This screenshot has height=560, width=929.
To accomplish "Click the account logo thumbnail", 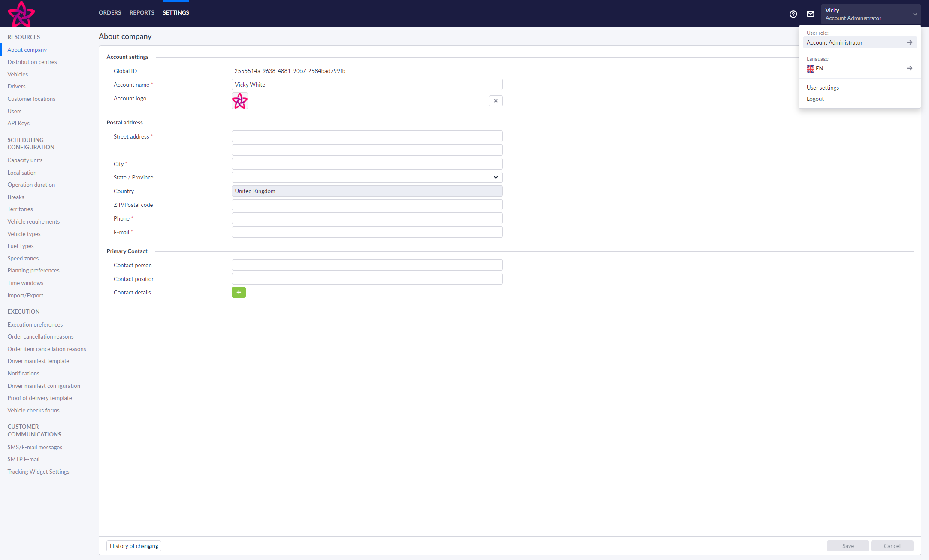I will tap(240, 101).
